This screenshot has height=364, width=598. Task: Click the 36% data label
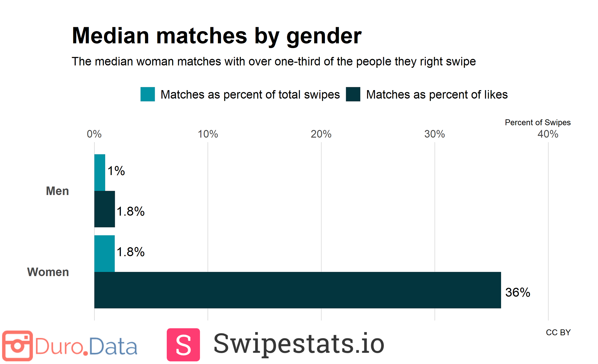[518, 292]
